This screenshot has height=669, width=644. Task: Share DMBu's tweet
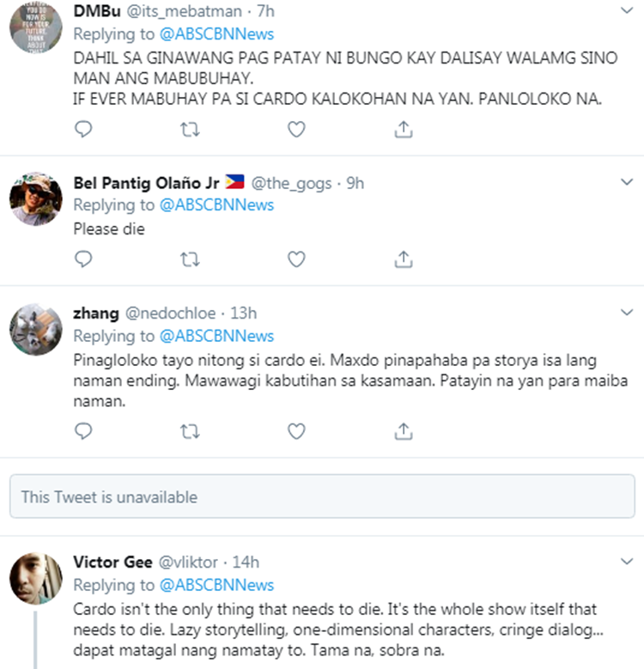(403, 129)
